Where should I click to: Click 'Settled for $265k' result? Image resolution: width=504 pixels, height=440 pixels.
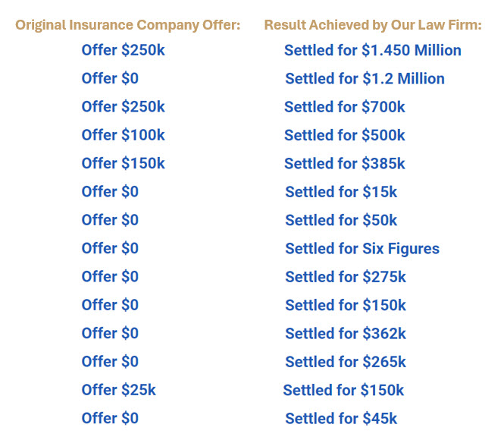346,362
